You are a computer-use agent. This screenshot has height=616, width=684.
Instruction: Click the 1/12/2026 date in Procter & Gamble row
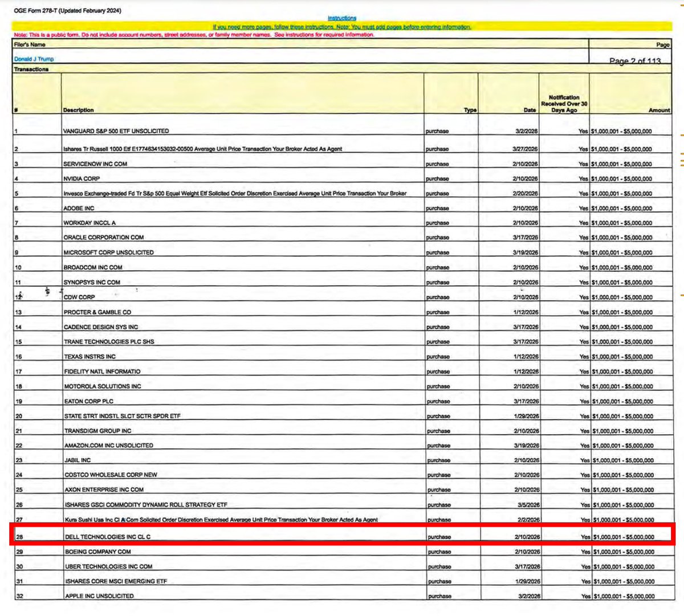(x=526, y=312)
